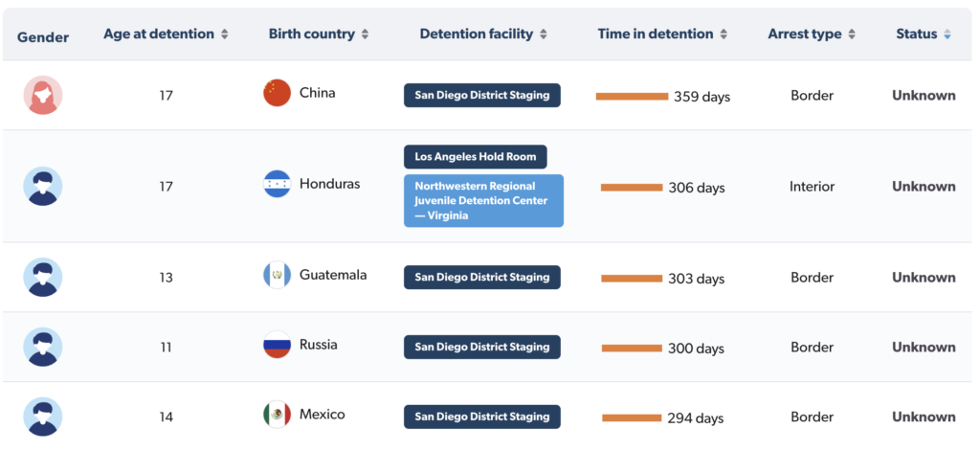This screenshot has height=451, width=980.
Task: Toggle sorting on Time in detention
Action: tap(724, 34)
